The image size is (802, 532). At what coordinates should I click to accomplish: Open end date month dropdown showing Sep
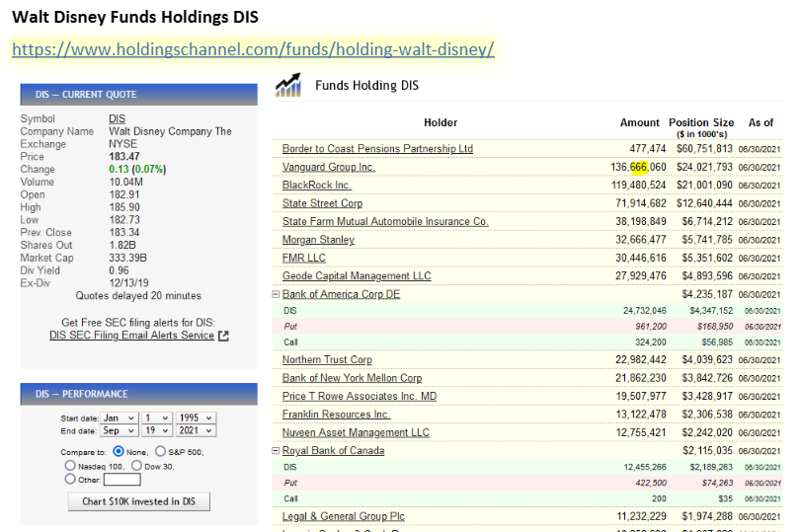click(119, 430)
